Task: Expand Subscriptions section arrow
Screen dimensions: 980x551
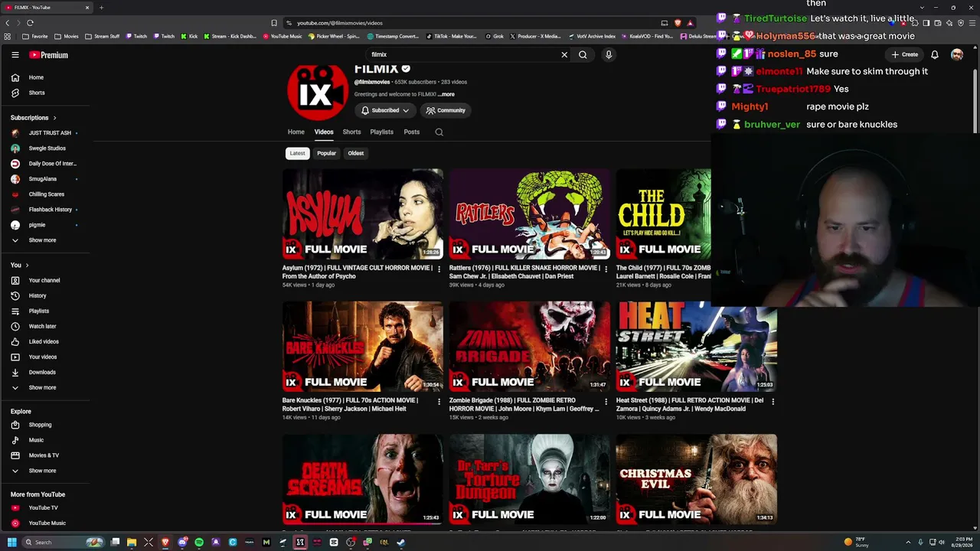Action: click(x=54, y=118)
